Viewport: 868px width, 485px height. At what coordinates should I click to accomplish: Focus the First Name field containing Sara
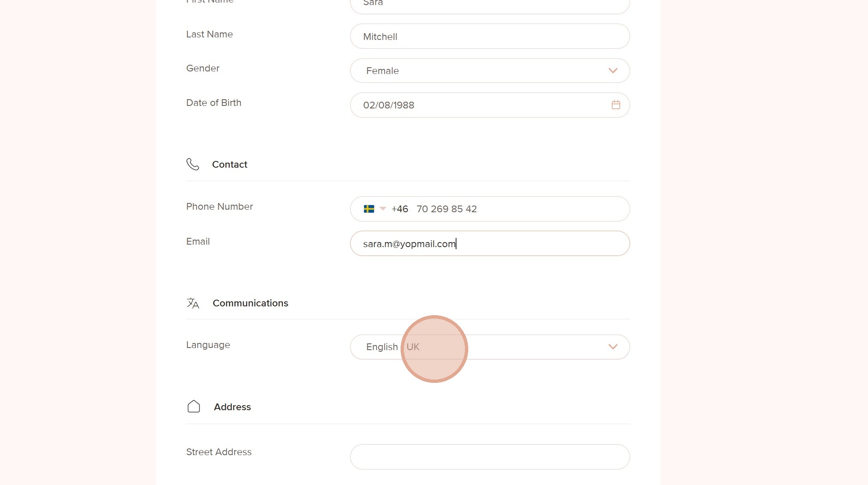tap(489, 5)
